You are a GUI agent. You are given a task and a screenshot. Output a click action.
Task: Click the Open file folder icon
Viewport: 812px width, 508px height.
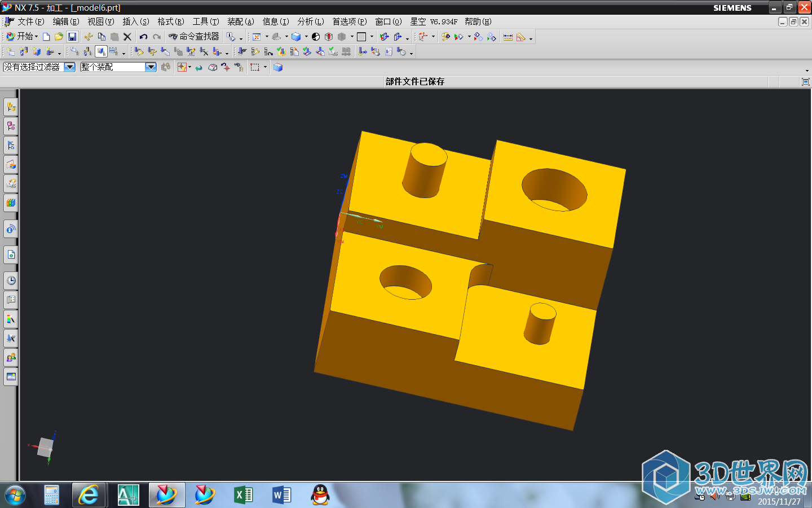pyautogui.click(x=59, y=37)
